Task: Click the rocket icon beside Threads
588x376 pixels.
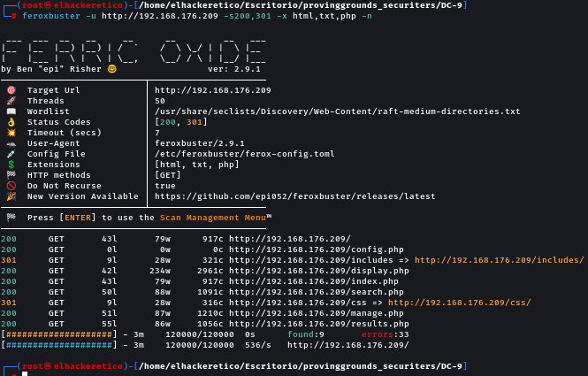Action: 11,101
